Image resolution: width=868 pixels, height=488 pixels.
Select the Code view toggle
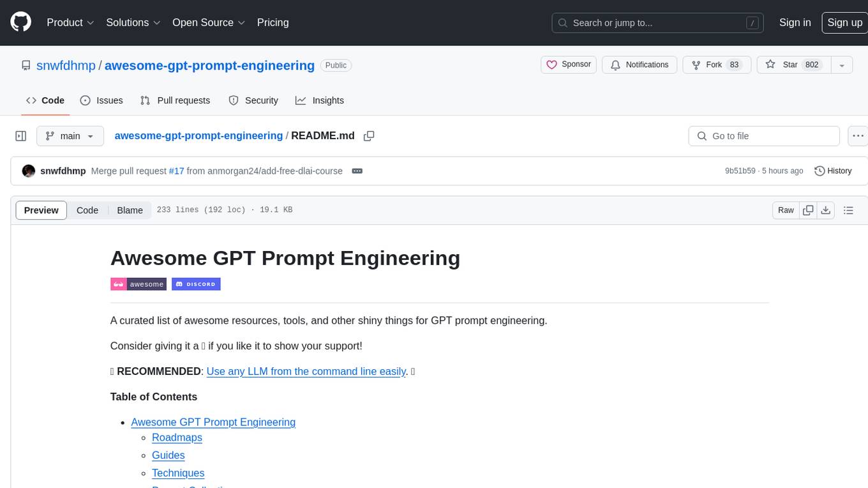87,210
